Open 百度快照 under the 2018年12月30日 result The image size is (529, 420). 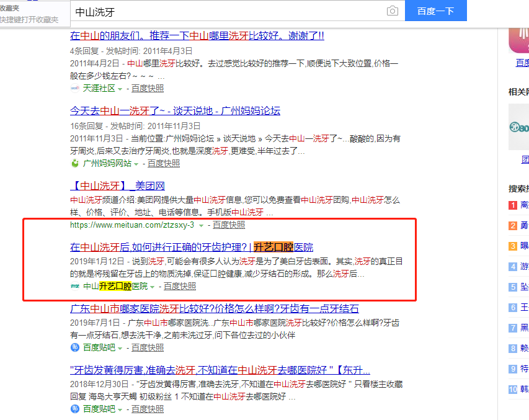click(148, 409)
